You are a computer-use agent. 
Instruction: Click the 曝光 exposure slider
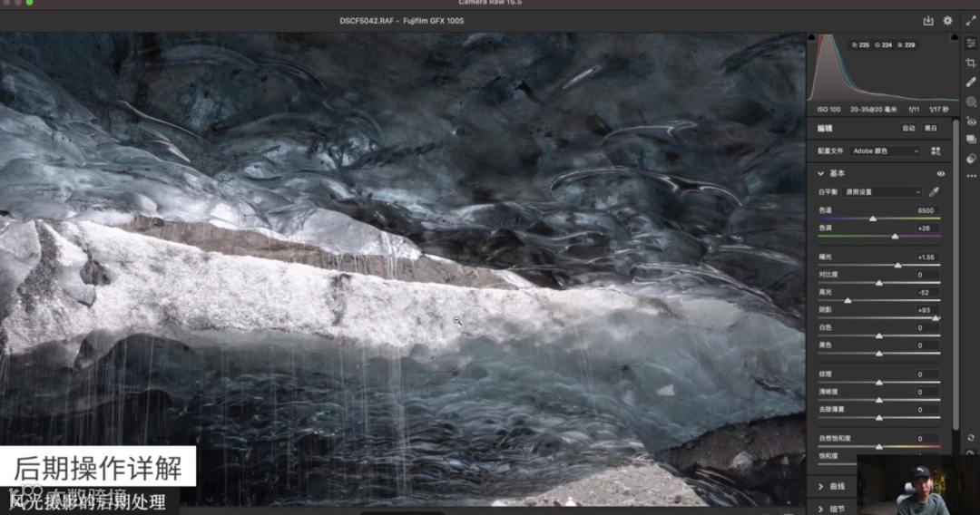pos(879,266)
